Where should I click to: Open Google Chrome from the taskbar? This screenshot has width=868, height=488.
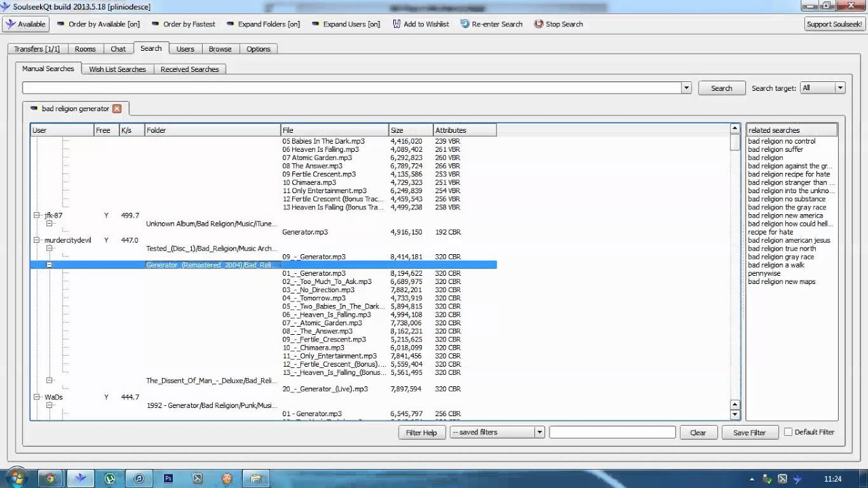[x=50, y=479]
